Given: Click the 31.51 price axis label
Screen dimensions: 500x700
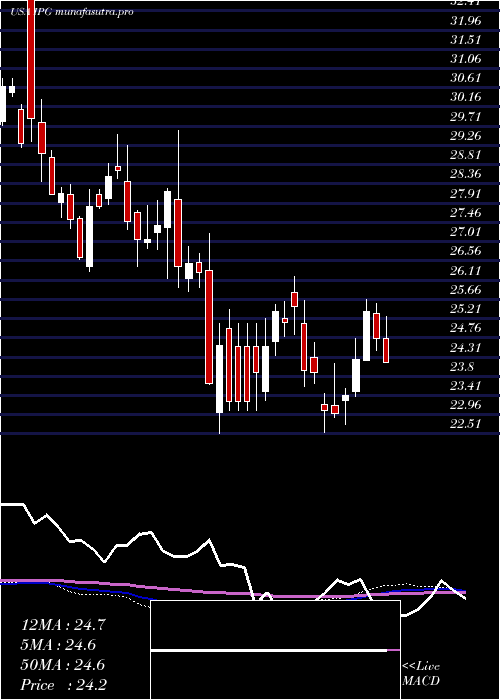Looking at the screenshot, I should point(466,39).
